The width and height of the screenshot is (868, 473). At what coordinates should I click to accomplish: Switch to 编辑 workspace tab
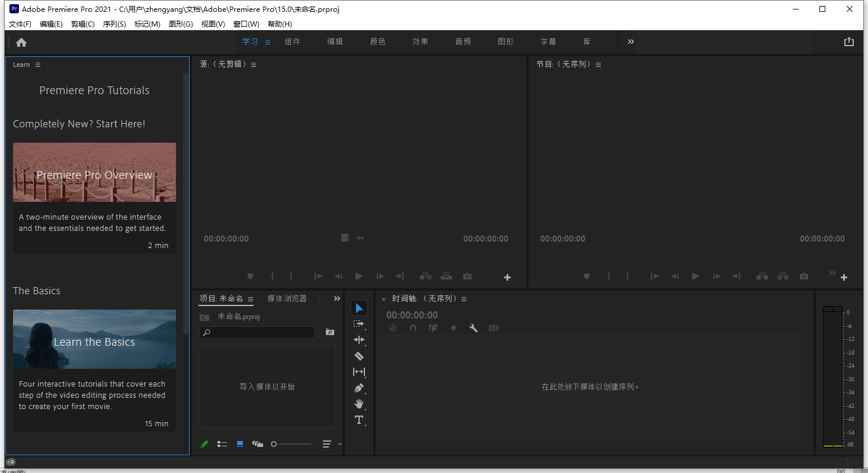pos(335,41)
